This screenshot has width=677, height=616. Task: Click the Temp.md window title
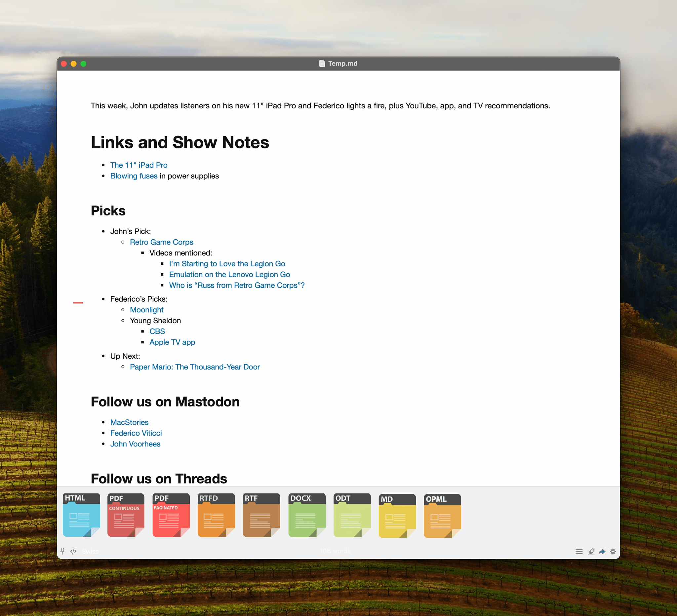(342, 63)
